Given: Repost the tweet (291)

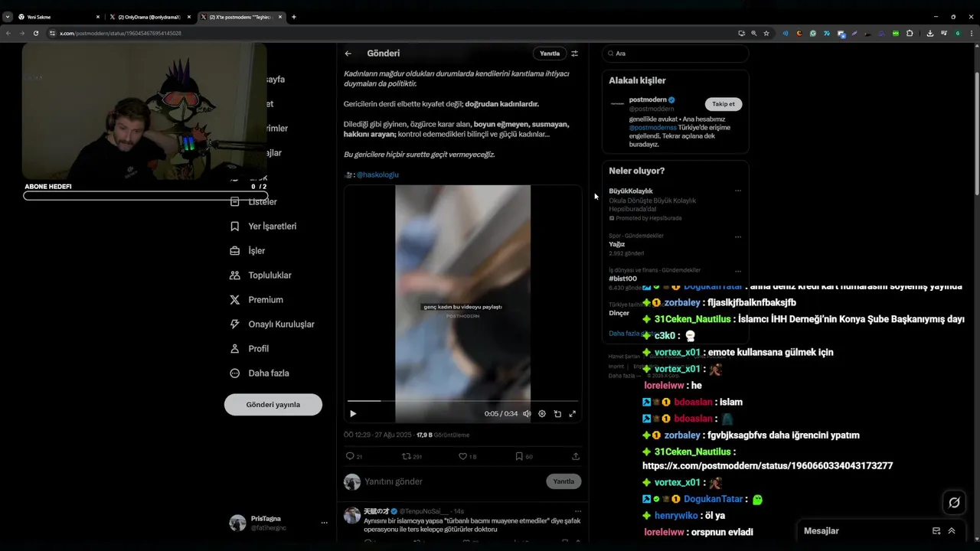Looking at the screenshot, I should (412, 456).
